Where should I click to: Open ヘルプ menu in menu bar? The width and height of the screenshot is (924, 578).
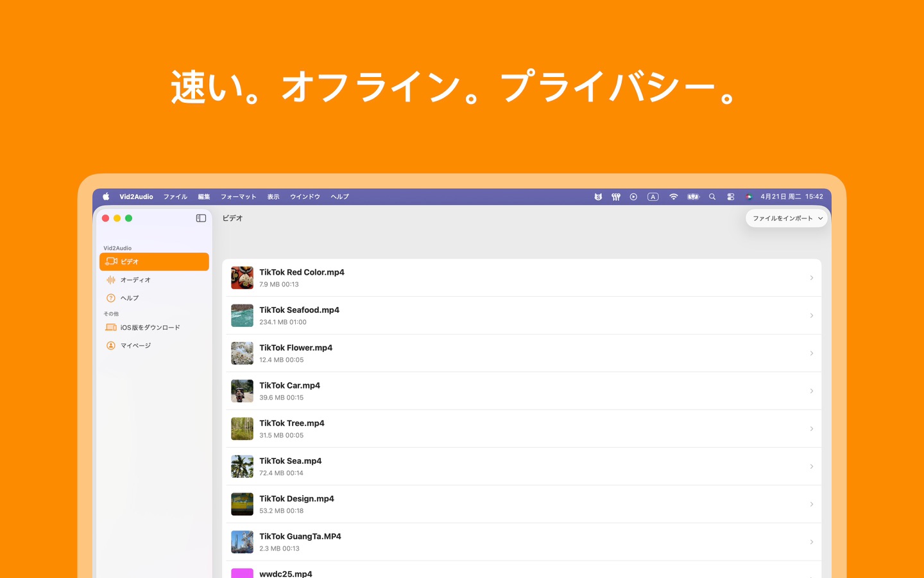(x=340, y=197)
